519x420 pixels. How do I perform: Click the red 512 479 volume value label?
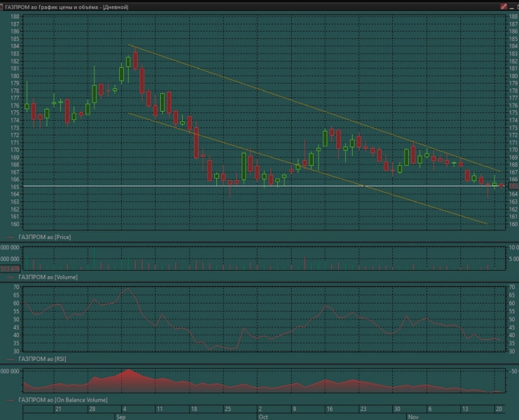coord(10,269)
